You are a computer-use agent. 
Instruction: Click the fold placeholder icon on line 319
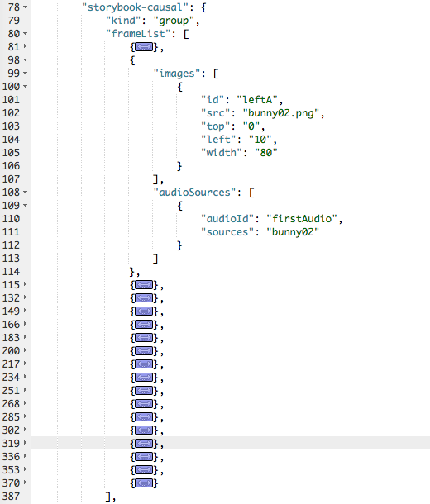144,443
